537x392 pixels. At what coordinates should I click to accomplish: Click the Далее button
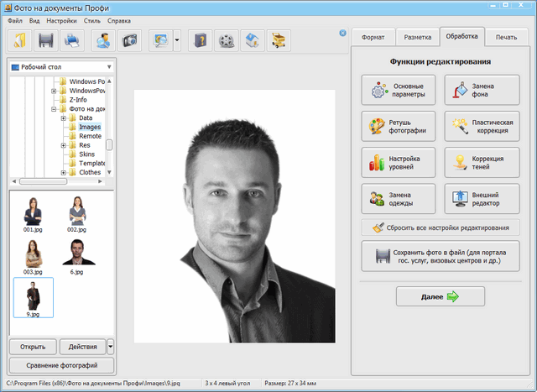(x=441, y=296)
